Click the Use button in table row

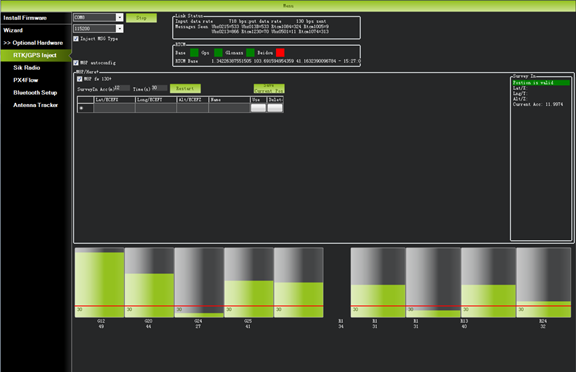258,108
